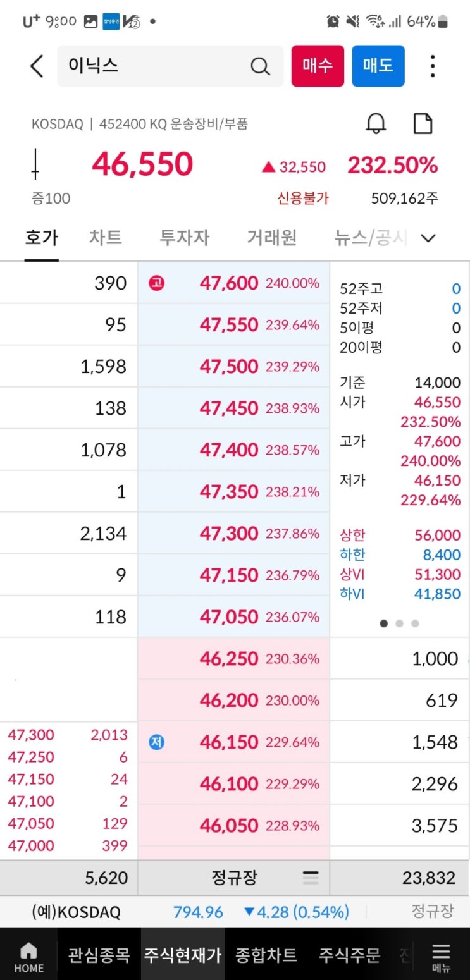Open 주식주문 in the bottom navigation
Screen dimensions: 470x980
tap(349, 955)
